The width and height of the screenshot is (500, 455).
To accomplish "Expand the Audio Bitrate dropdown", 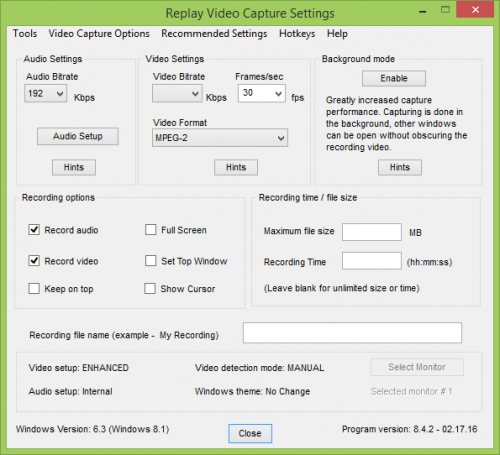I will click(x=45, y=93).
